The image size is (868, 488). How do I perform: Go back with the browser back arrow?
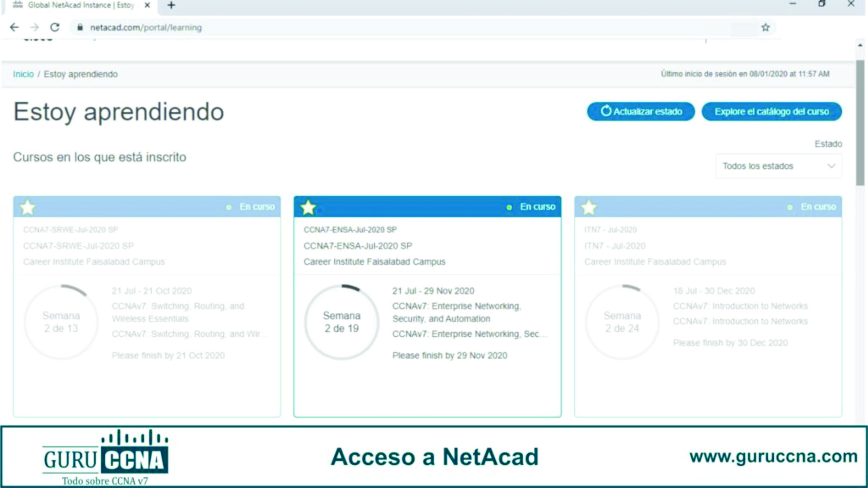14,27
